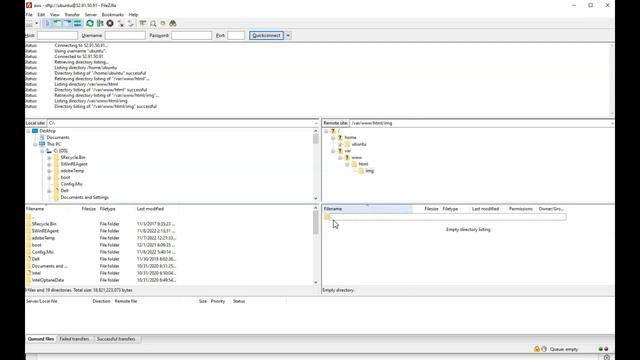Switch to the Failed transfers tab
This screenshot has height=360, width=640.
tap(74, 339)
